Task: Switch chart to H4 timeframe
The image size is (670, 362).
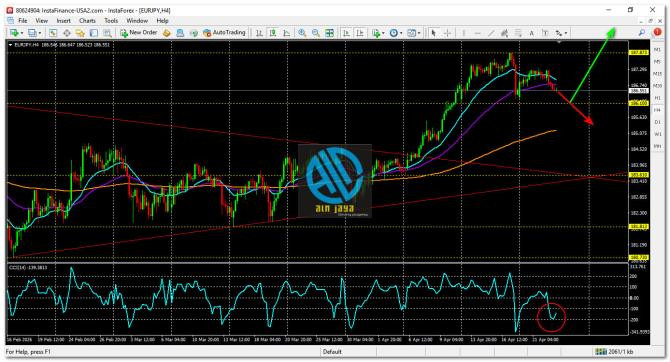Action: pyautogui.click(x=657, y=110)
